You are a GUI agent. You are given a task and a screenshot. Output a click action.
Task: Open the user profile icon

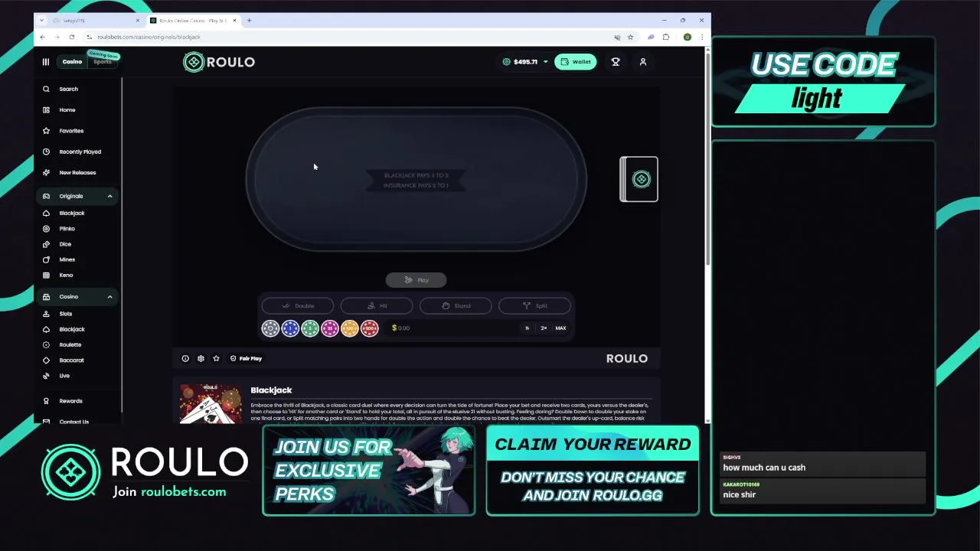[x=643, y=62]
